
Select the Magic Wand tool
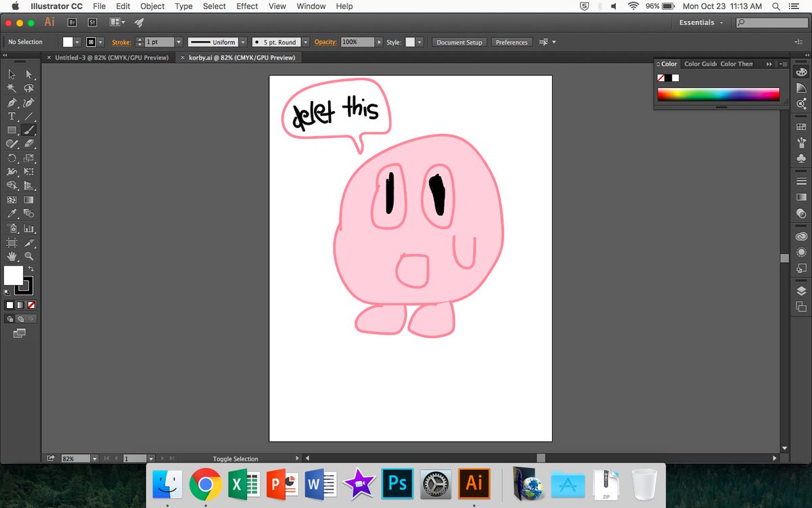pos(12,88)
